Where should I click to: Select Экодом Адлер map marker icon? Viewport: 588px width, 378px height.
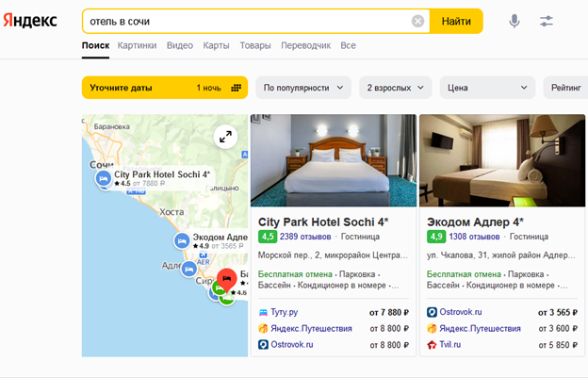pyautogui.click(x=182, y=240)
